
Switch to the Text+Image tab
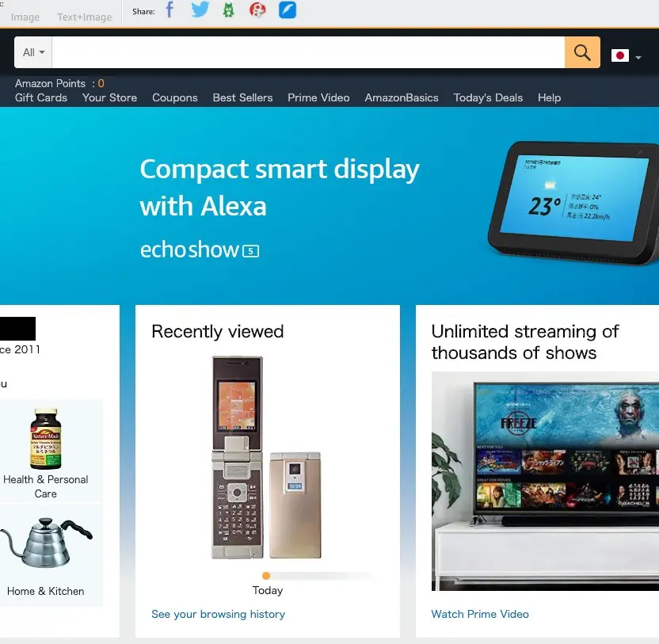pos(85,17)
